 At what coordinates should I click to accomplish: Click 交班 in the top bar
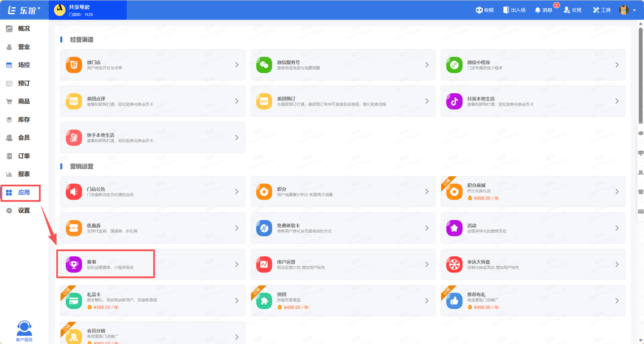573,10
